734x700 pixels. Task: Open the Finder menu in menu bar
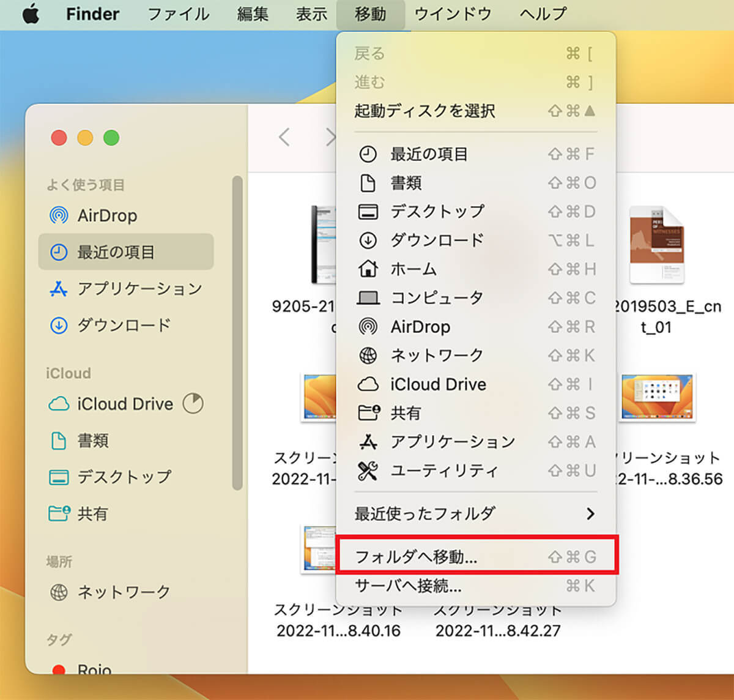[x=93, y=13]
